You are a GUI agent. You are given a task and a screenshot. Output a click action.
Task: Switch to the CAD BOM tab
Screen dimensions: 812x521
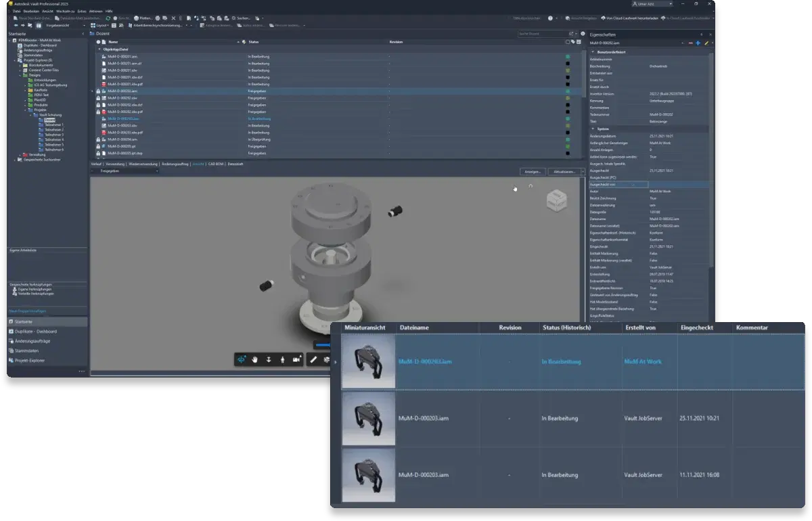tap(216, 164)
